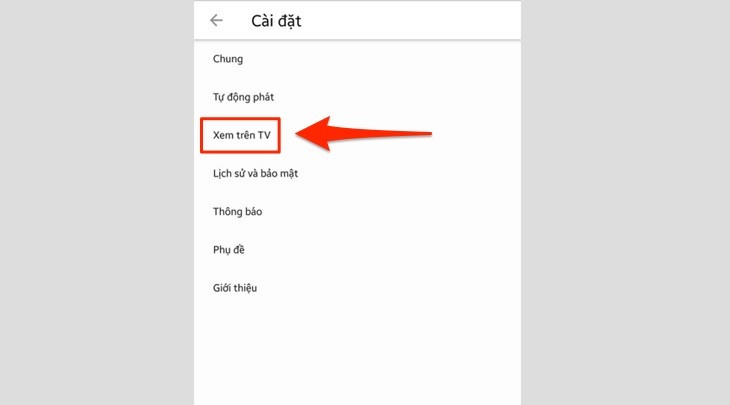Click the Cài đặt header title
Viewport: 730px width, 405px height.
click(276, 21)
